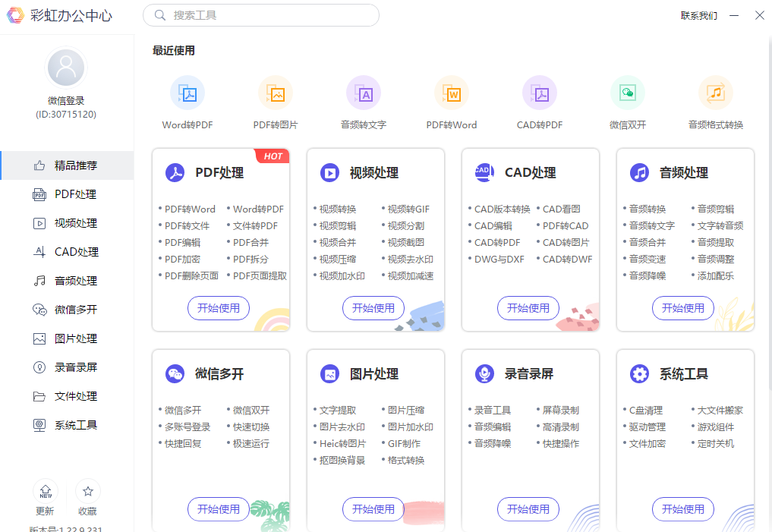Open 屏幕录制 in the 录音录屏 card
This screenshot has height=532, width=772.
[561, 411]
